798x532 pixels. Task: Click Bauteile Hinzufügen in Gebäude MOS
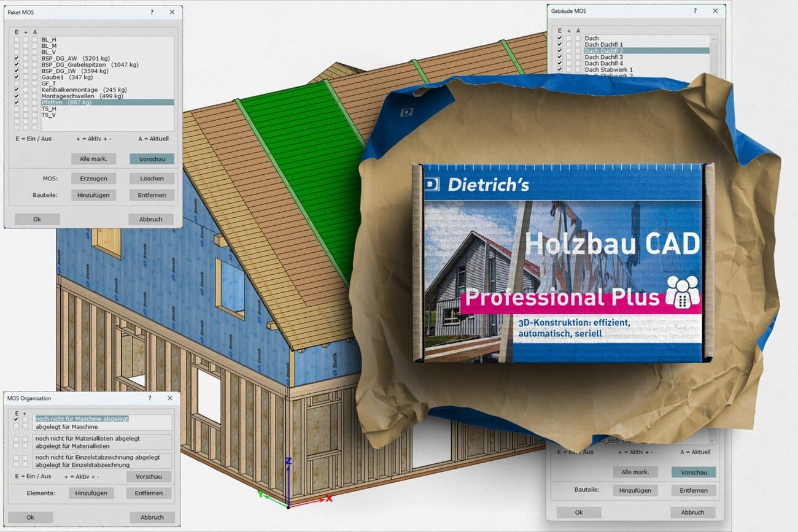point(635,490)
